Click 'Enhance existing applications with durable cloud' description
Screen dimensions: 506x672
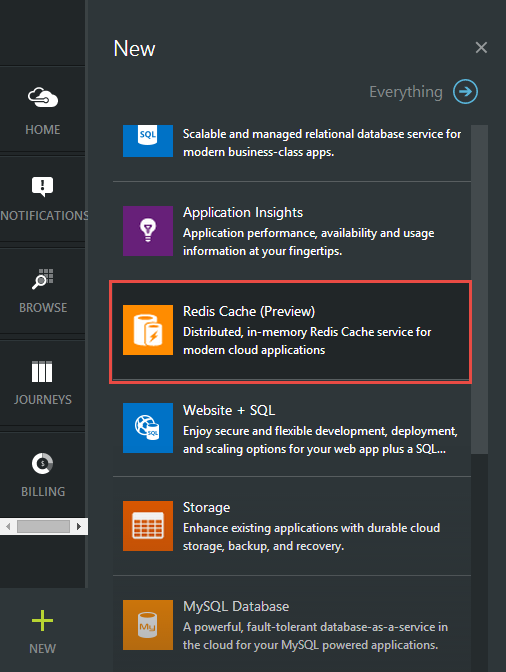pyautogui.click(x=311, y=537)
